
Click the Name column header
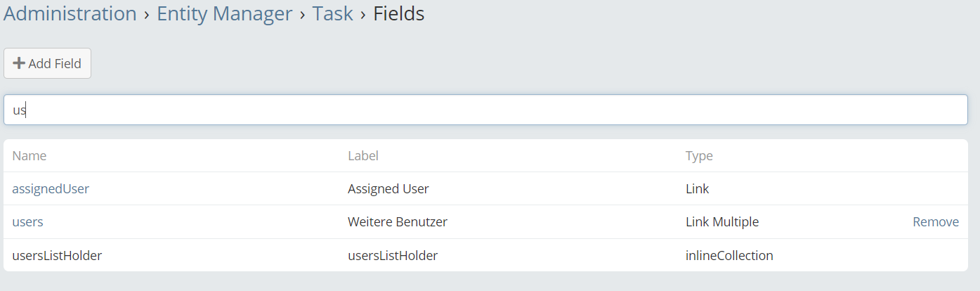pos(29,155)
